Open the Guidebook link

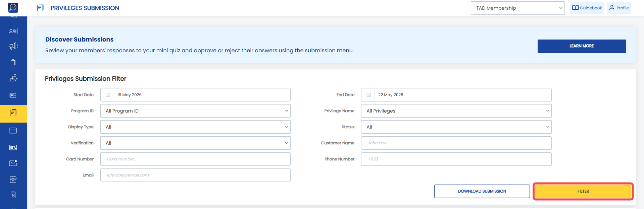(587, 8)
